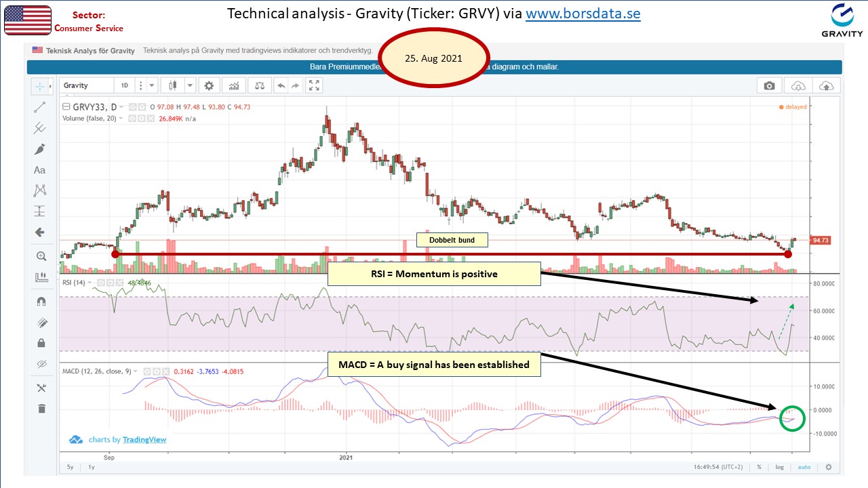This screenshot has height=488, width=868.
Task: Open the drawing tools wrench menu
Action: 41,388
